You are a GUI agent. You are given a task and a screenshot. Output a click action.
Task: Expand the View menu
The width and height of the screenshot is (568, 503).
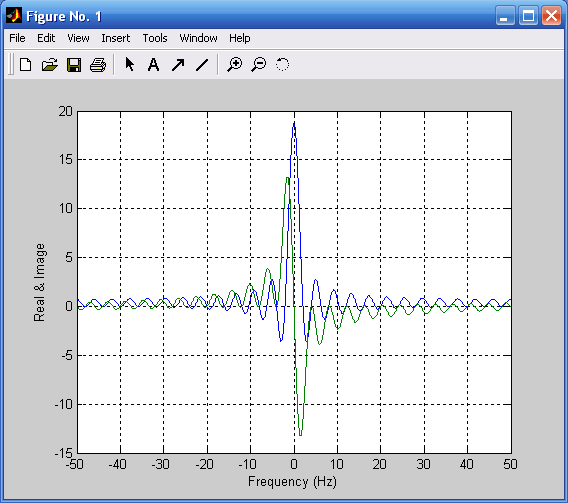coord(78,38)
